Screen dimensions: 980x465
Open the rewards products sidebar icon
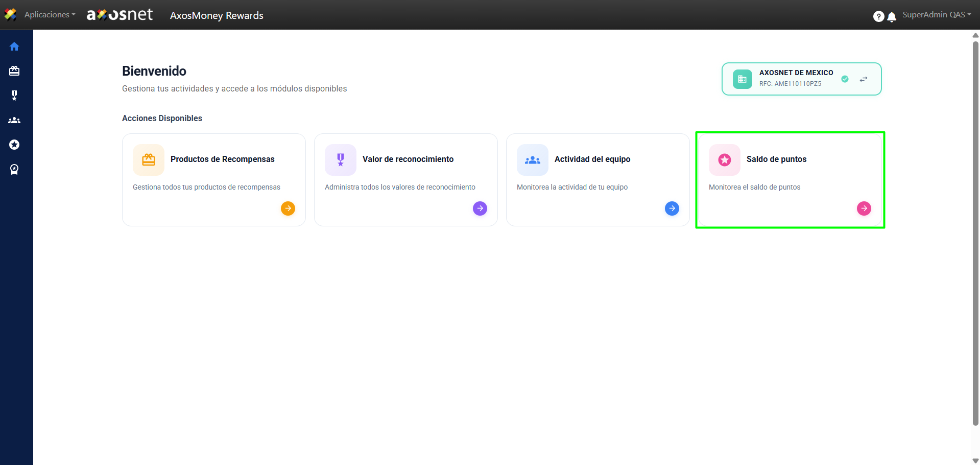coord(14,71)
